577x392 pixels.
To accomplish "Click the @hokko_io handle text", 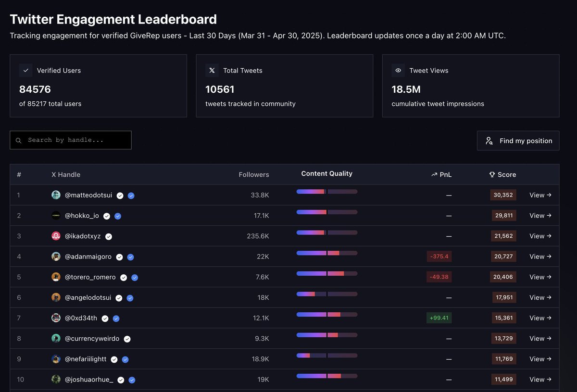I will 82,216.
